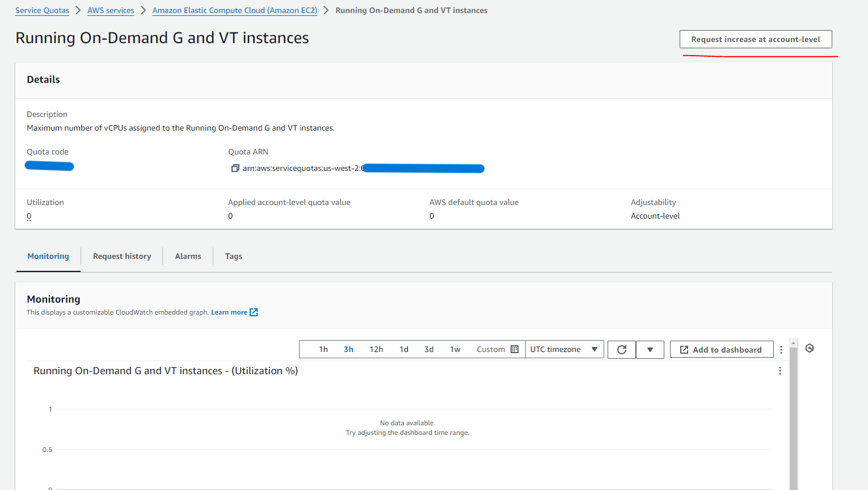
Task: Switch time range to 3d
Action: 429,349
